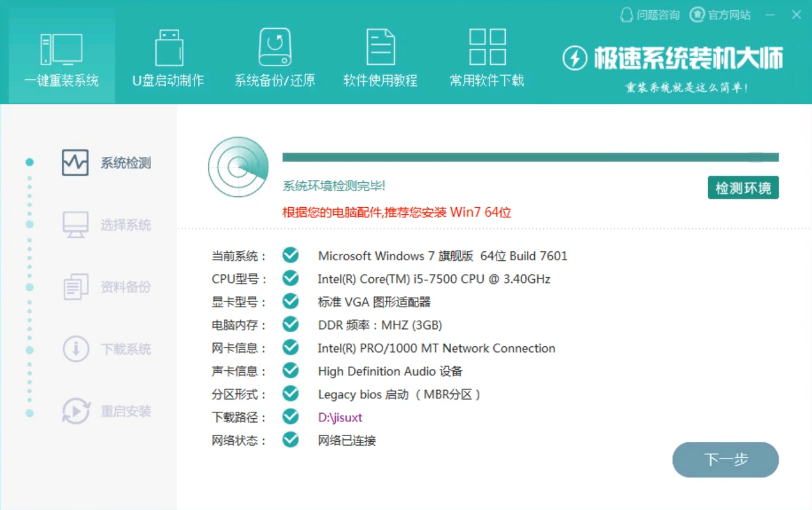This screenshot has width=812, height=510.
Task: Select the 系统检测 step icon in sidebar
Action: (75, 163)
